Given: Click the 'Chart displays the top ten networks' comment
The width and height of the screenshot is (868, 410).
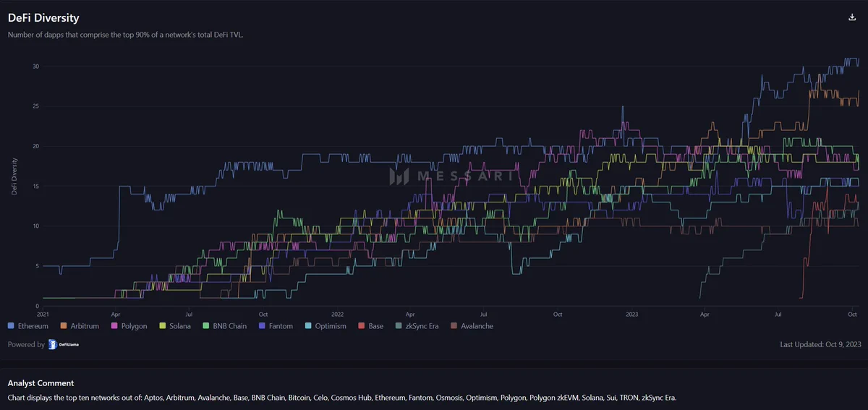Looking at the screenshot, I should (341, 398).
